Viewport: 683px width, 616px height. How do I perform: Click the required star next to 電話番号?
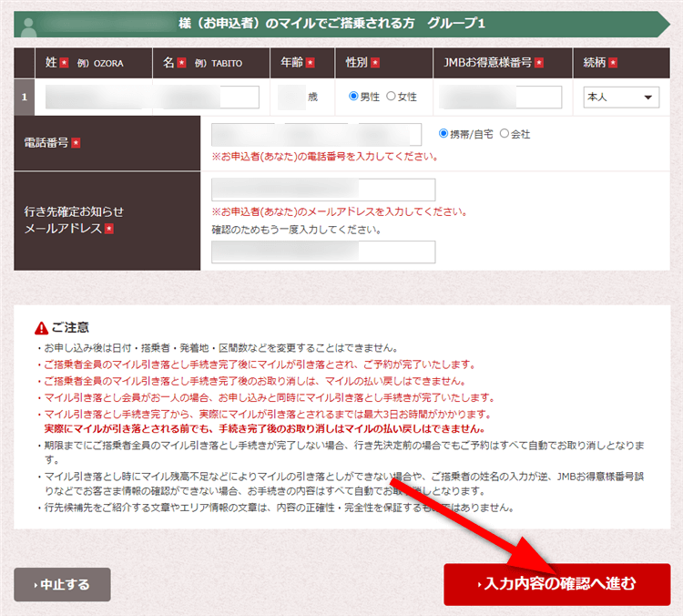(76, 143)
